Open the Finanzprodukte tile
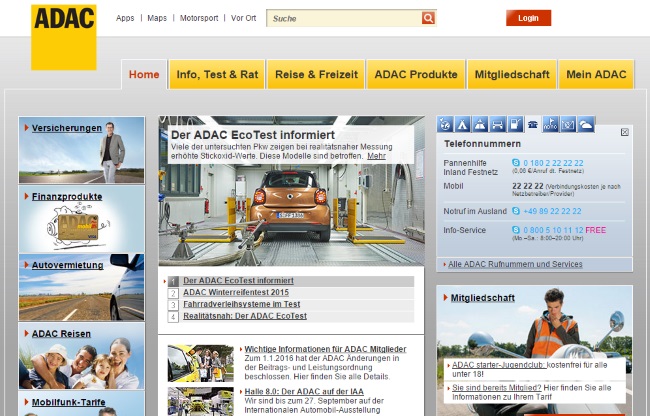The height and width of the screenshot is (416, 650). pos(82,219)
